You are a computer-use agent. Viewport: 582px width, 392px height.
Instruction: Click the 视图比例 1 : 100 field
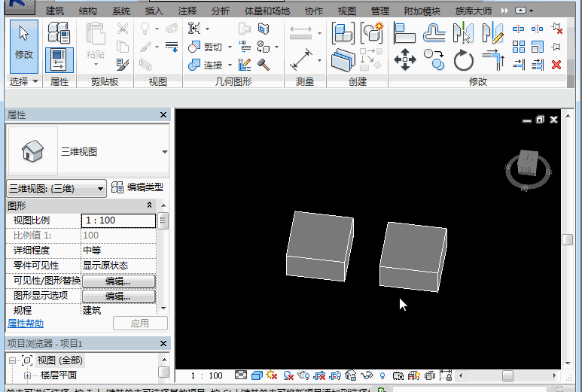118,220
